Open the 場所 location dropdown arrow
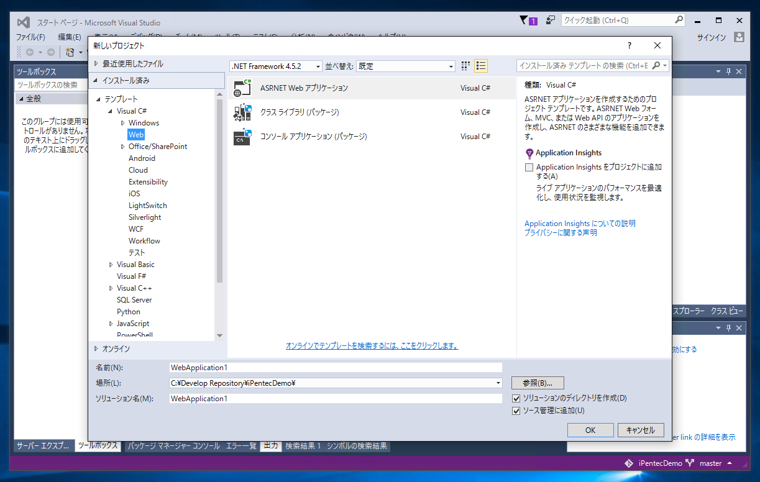Viewport: 760px width, 482px height. click(x=498, y=383)
